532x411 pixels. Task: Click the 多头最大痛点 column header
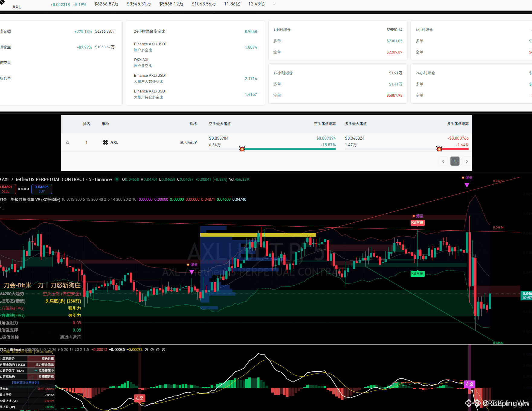tap(356, 124)
